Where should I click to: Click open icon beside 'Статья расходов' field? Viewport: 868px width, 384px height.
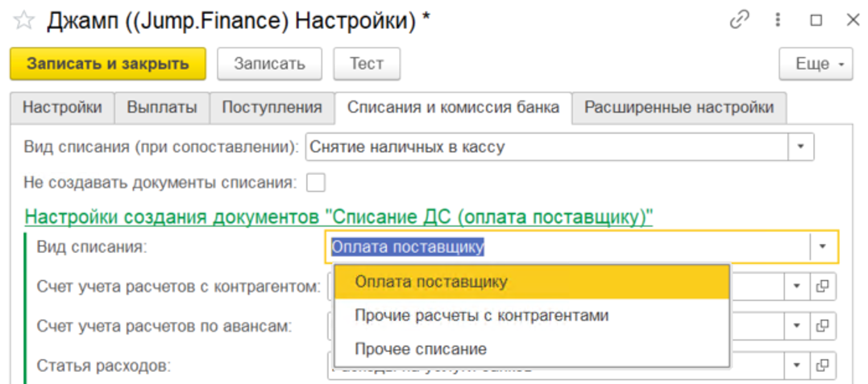click(x=823, y=366)
